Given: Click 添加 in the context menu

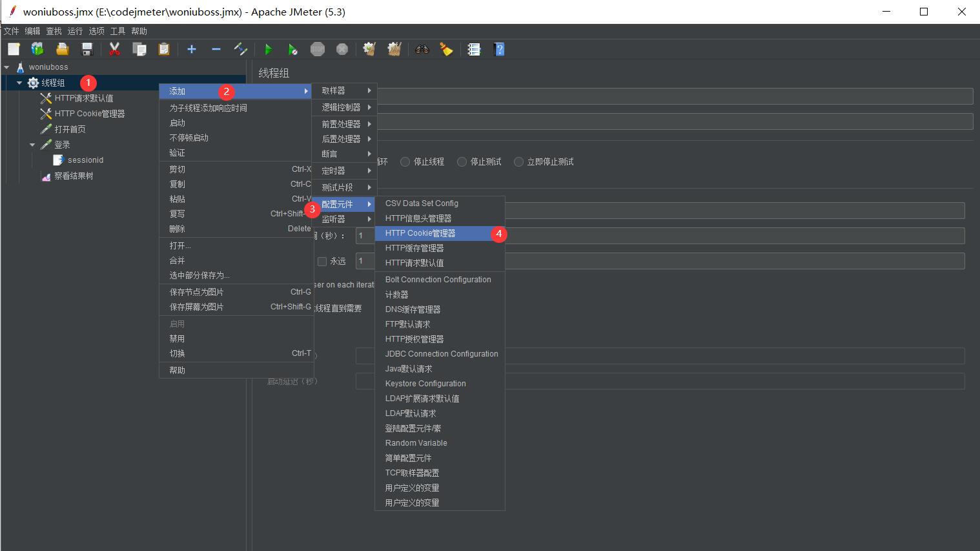Looking at the screenshot, I should (236, 91).
